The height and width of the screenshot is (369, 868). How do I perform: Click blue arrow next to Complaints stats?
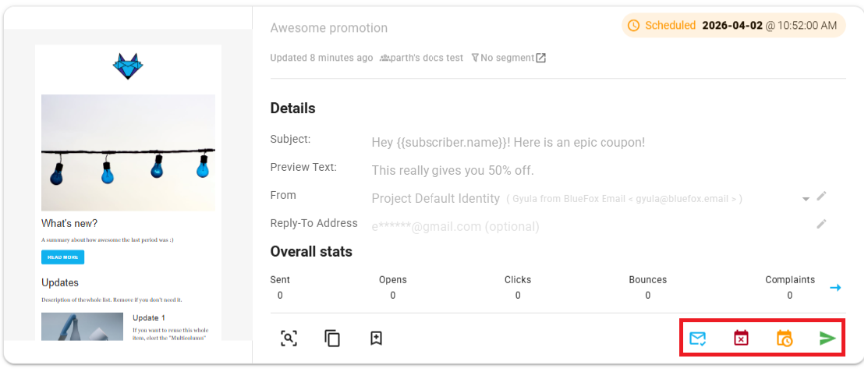[835, 288]
